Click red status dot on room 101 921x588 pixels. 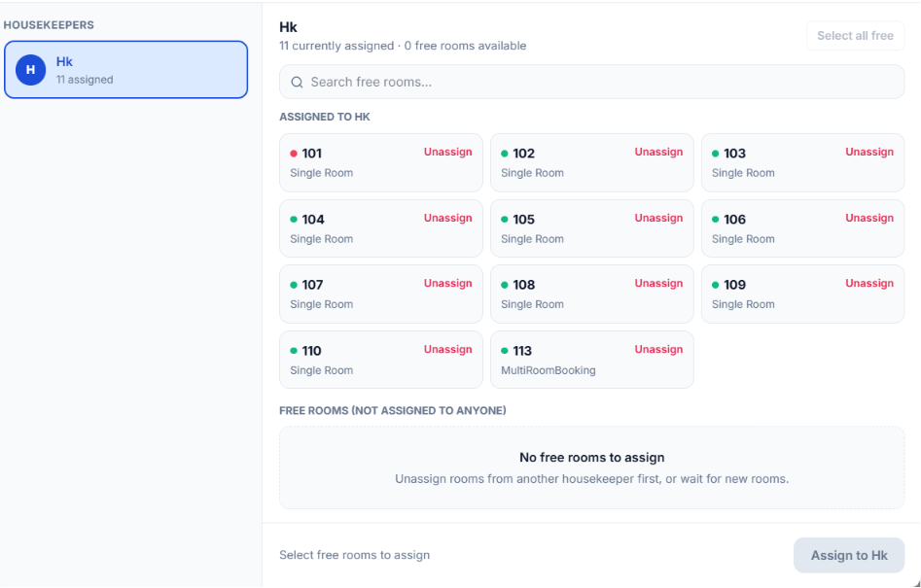click(x=294, y=154)
